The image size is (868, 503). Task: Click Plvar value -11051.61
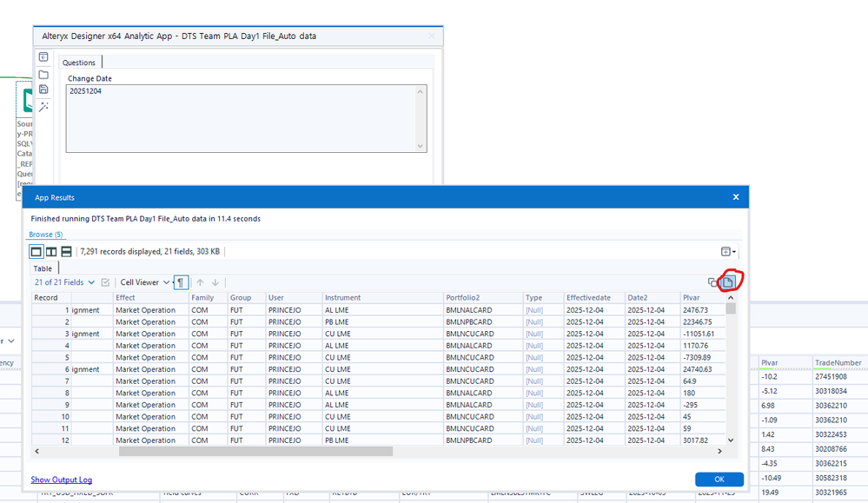[699, 334]
